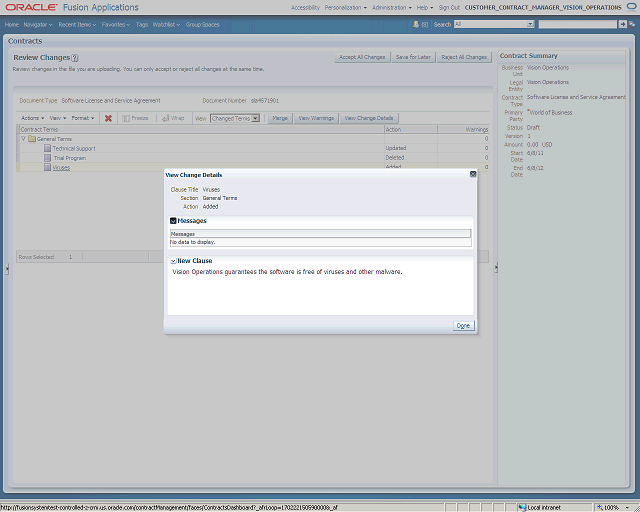Open the Review Changes help icon
Image resolution: width=640 pixels, height=512 pixels.
tap(75, 58)
